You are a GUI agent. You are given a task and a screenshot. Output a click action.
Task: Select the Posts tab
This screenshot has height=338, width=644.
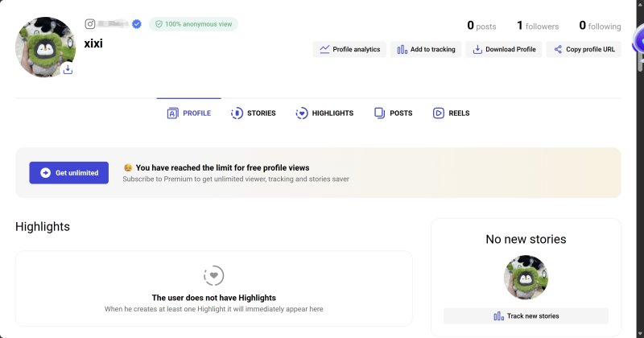click(393, 113)
